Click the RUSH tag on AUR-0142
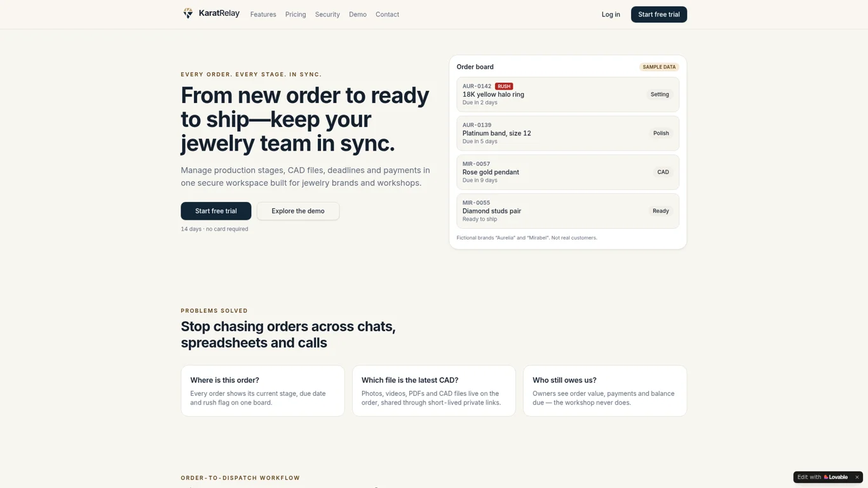This screenshot has height=488, width=868. coord(504,86)
